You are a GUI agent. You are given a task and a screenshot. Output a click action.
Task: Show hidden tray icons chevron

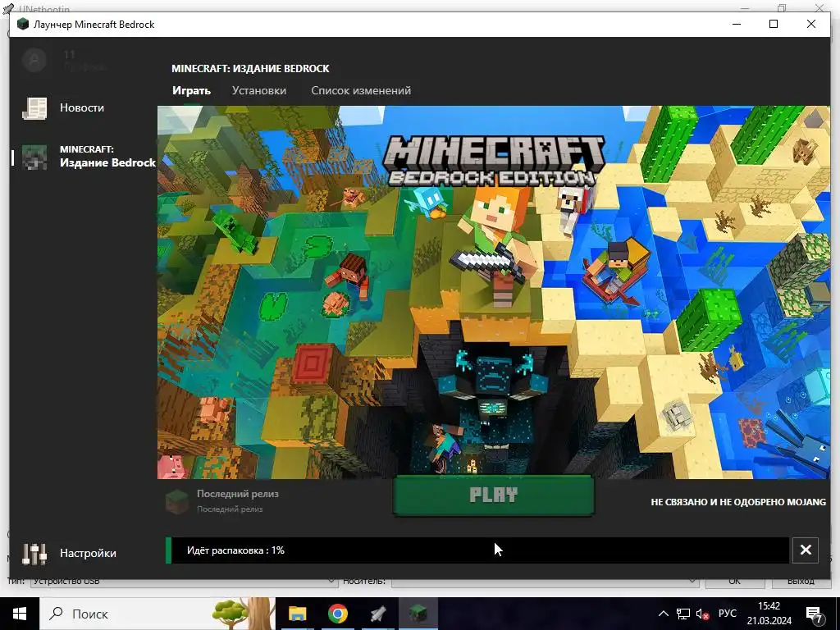[663, 614]
